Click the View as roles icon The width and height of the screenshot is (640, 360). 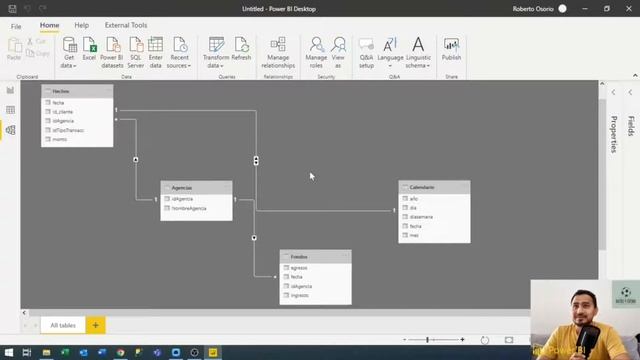(338, 52)
